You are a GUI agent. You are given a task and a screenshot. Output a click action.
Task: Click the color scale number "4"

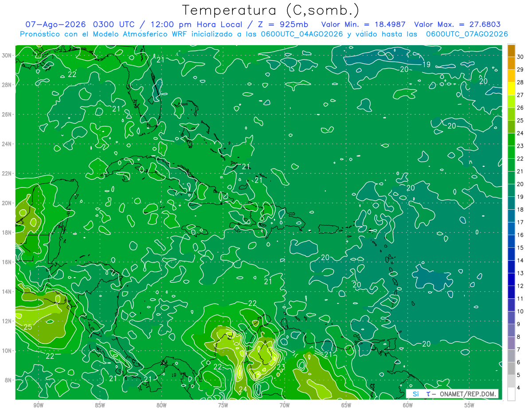[520, 388]
